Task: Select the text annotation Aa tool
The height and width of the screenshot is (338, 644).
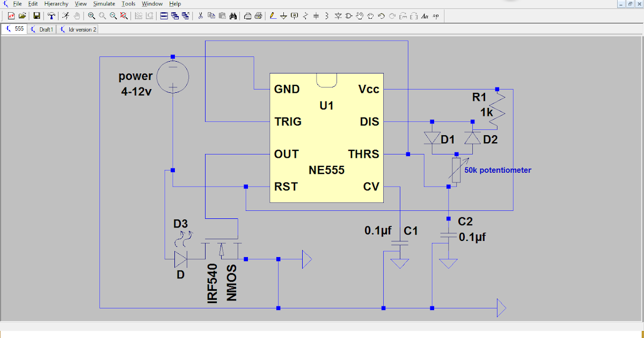Action: tap(425, 16)
